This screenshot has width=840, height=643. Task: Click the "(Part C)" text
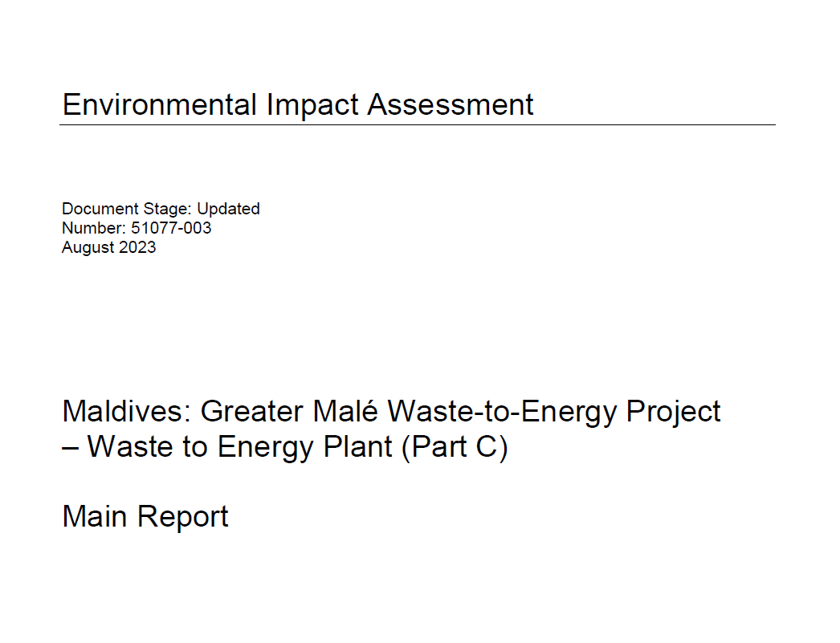tap(455, 447)
